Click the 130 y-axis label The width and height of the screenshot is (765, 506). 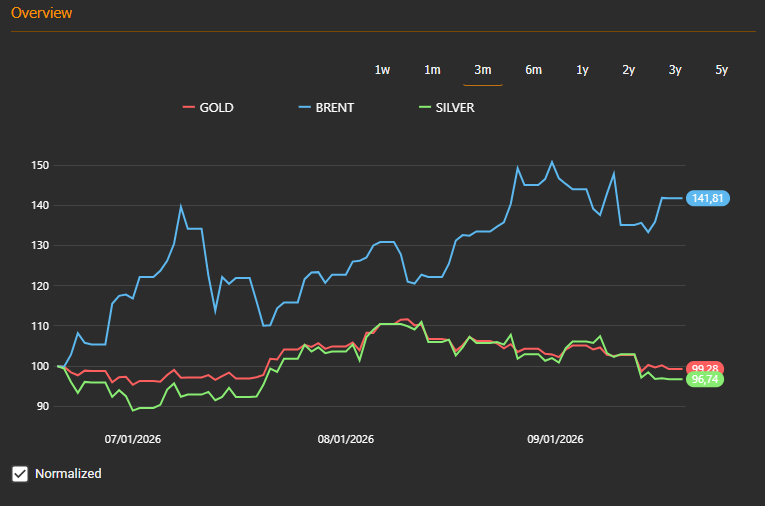(40, 245)
